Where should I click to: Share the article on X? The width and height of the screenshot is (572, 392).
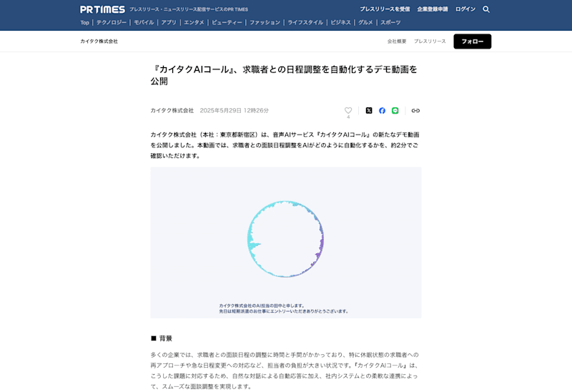369,111
